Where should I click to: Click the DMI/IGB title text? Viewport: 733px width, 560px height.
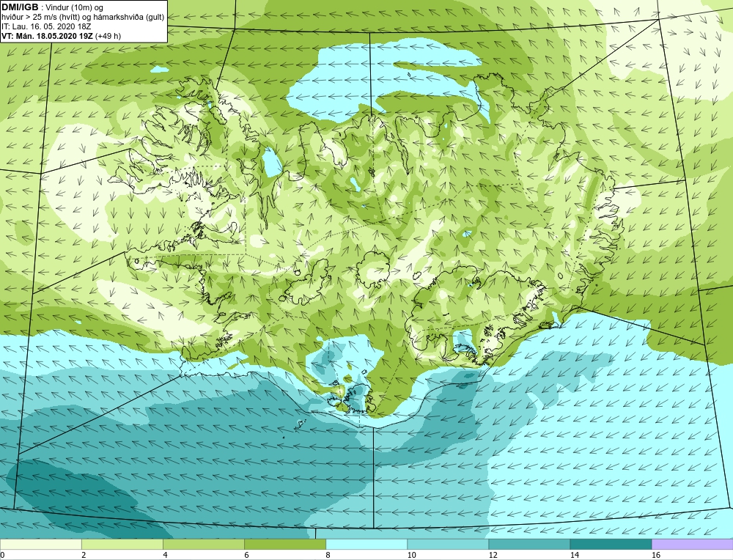coord(20,7)
